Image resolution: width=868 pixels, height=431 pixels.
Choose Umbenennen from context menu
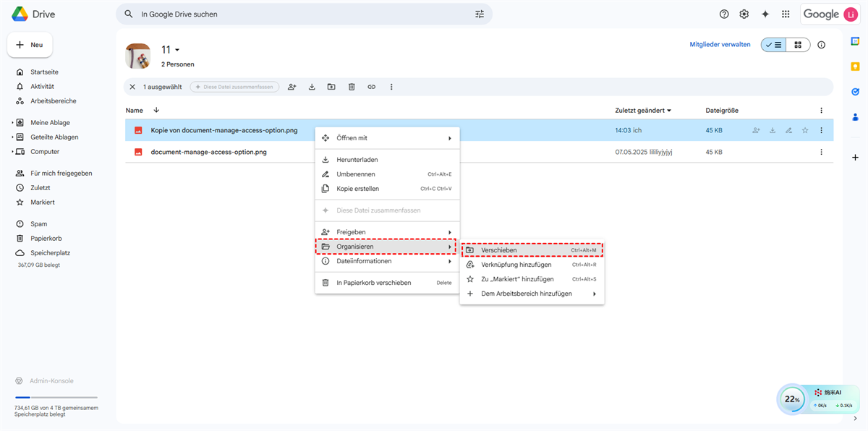coord(387,174)
